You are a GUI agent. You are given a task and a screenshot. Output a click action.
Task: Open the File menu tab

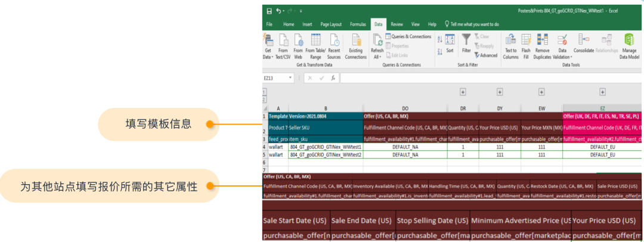point(270,24)
